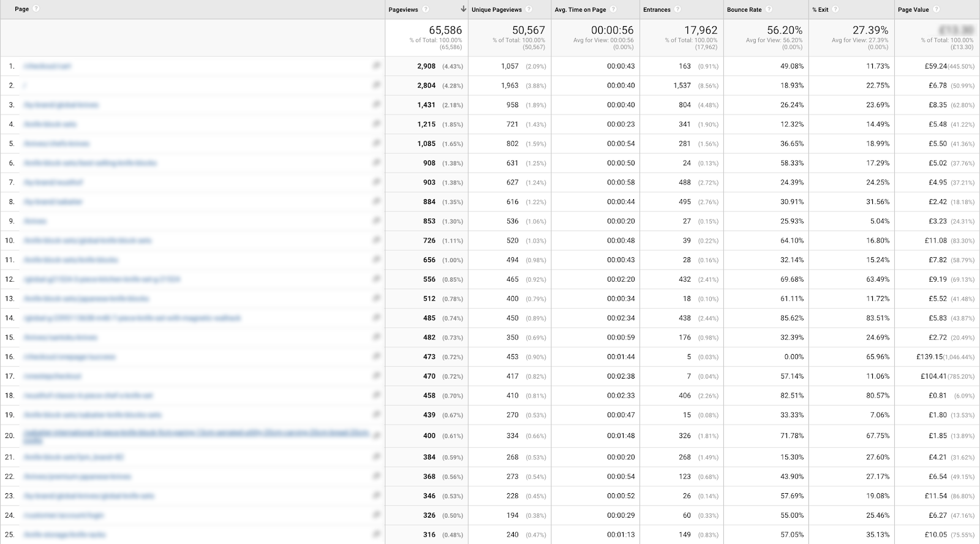Click help icon next to Page header
Viewport: 980px width, 544px height.
tap(36, 9)
